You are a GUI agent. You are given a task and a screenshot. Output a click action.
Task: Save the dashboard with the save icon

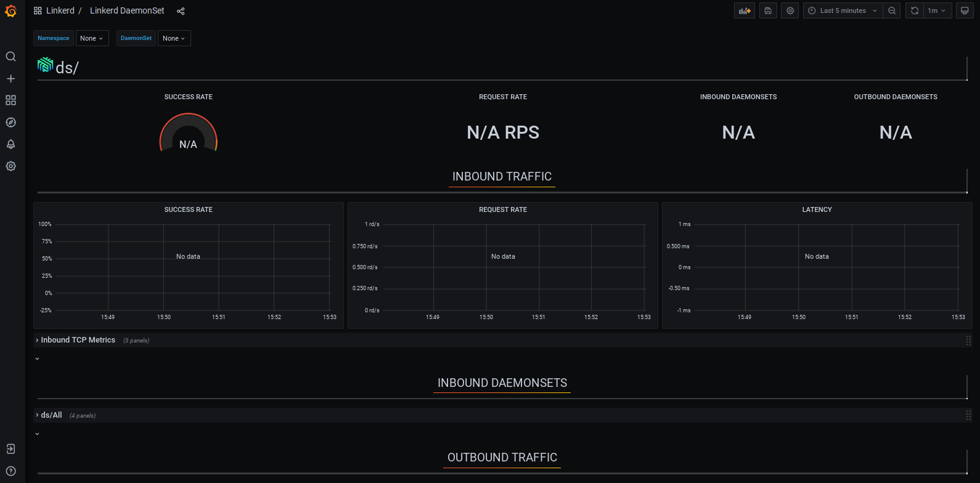click(x=768, y=10)
